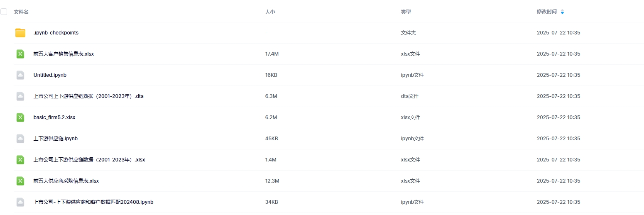Click the Excel icon for 上市公司上下游供应链数据 xlsx file
The height and width of the screenshot is (215, 644).
pos(20,160)
